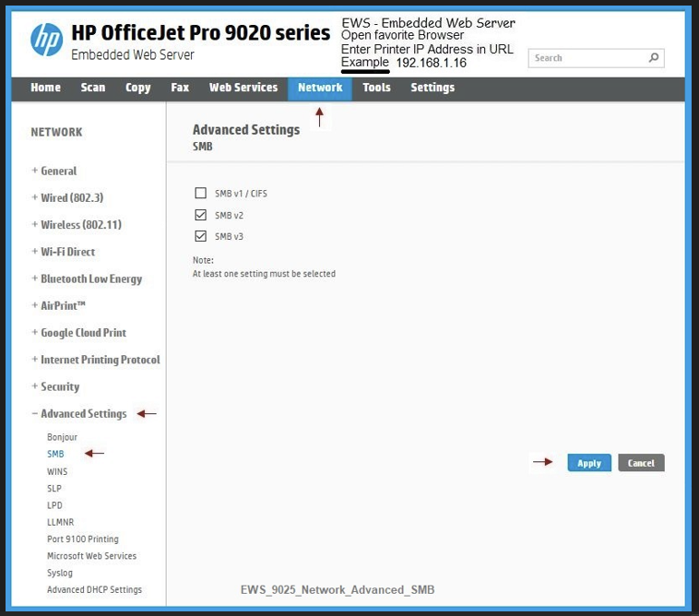
Task: Click the HP logo icon
Action: (x=47, y=40)
